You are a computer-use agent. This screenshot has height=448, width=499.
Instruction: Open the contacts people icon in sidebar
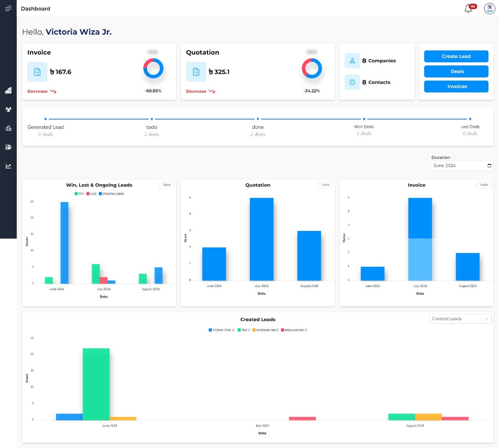[x=8, y=109]
